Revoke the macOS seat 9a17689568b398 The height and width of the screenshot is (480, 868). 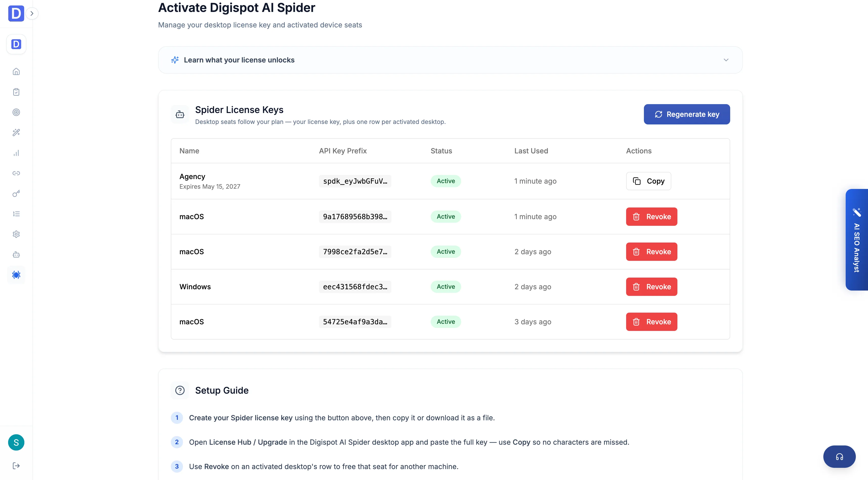coord(651,216)
